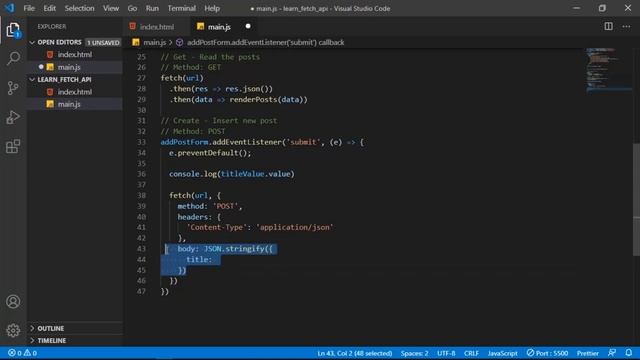The height and width of the screenshot is (360, 640).
Task: Open index.html in LEARN_FETCH_API folder
Action: tap(75, 92)
